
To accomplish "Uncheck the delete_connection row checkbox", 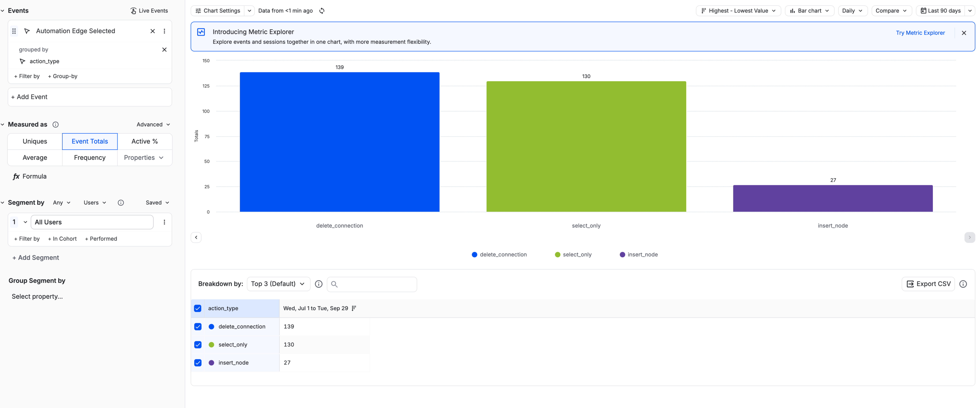I will click(x=198, y=327).
